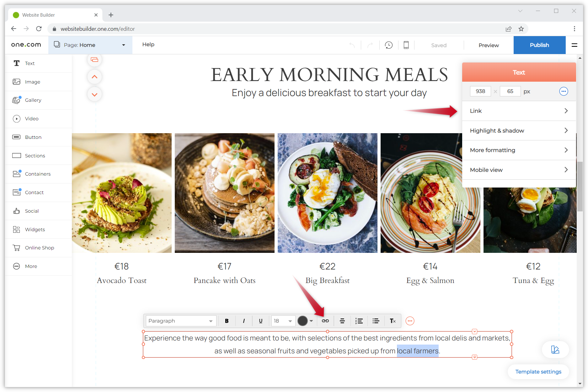Image resolution: width=588 pixels, height=392 pixels.
Task: Publish the website
Action: pyautogui.click(x=539, y=45)
